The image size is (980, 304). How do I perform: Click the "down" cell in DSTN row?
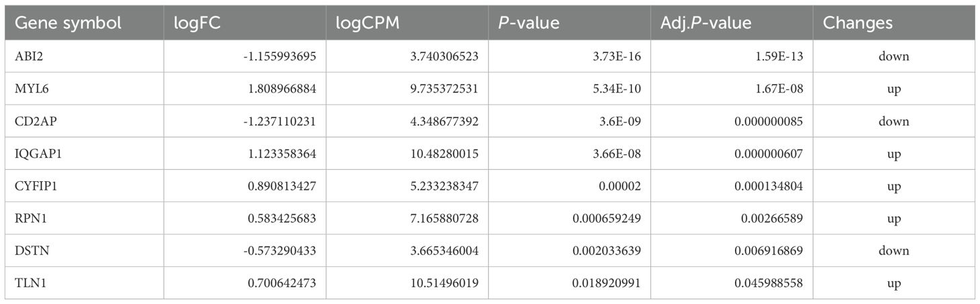pos(893,250)
